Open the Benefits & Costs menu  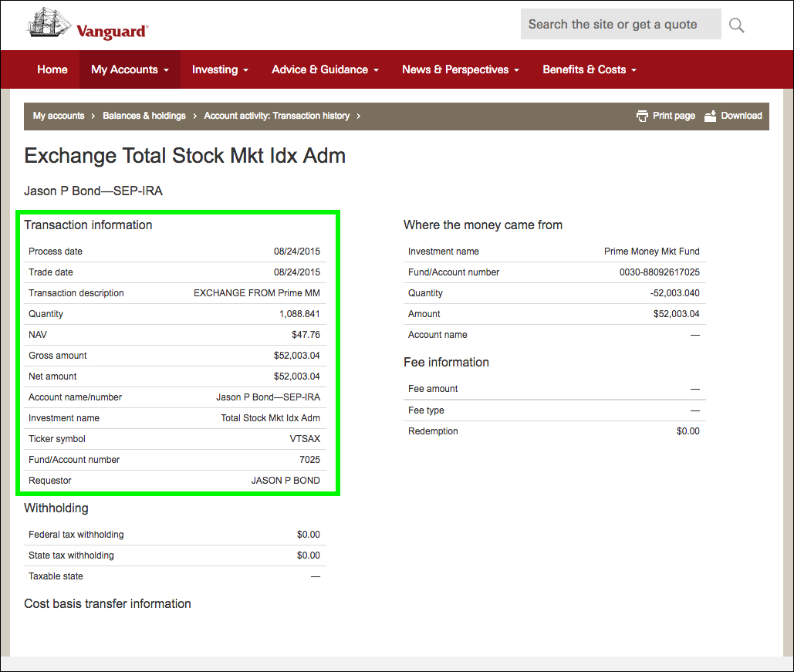[590, 69]
